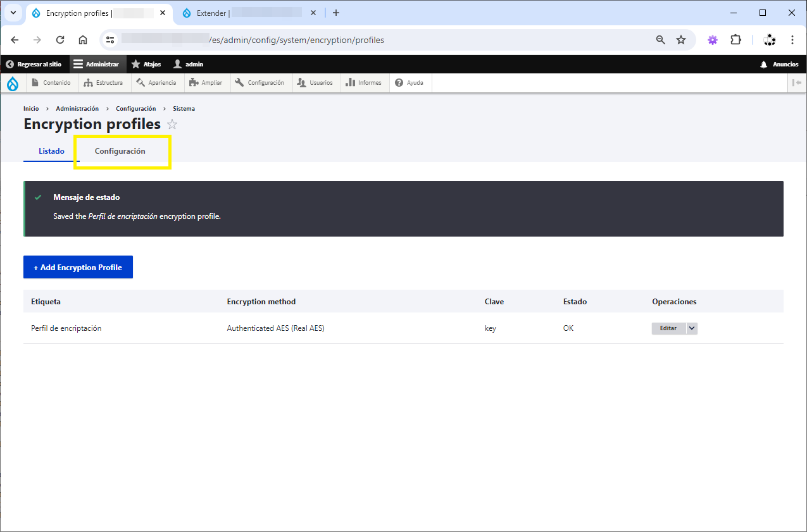
Task: Open site information icon in address bar
Action: (110, 40)
